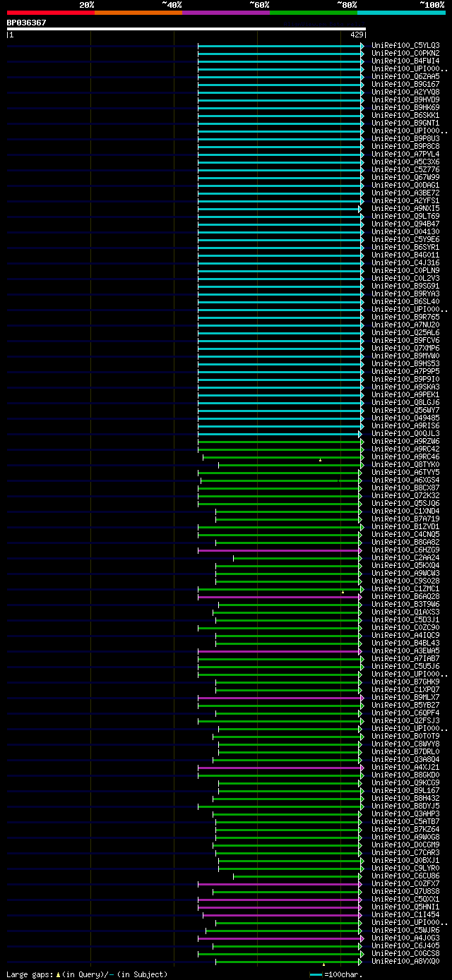
Task: Click the UniRef100_Q7XMP6 label
Action: [x=405, y=349]
